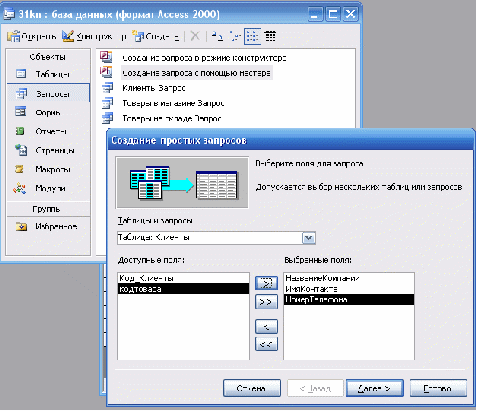This screenshot has width=477, height=411.
Task: Click the Далее > next button
Action: coord(375,388)
